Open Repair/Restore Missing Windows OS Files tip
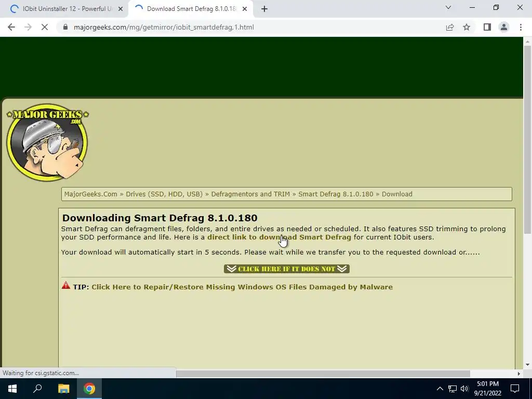The width and height of the screenshot is (532, 399). coord(242,287)
